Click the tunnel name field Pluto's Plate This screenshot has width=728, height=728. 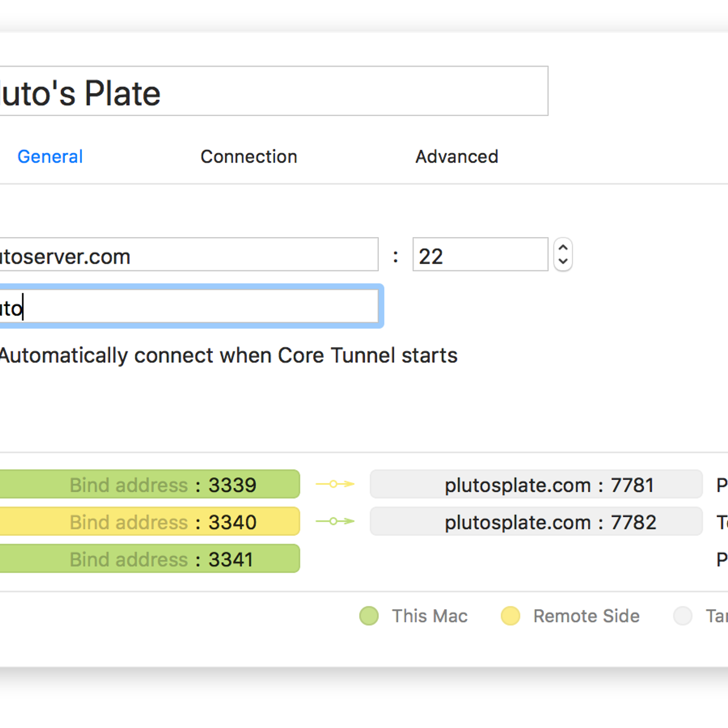pos(273,91)
